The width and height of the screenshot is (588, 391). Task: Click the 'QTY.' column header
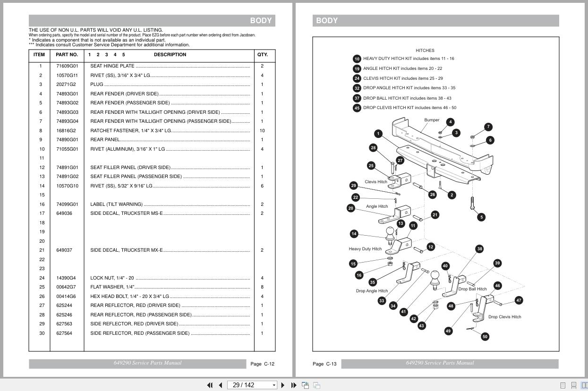pos(263,55)
